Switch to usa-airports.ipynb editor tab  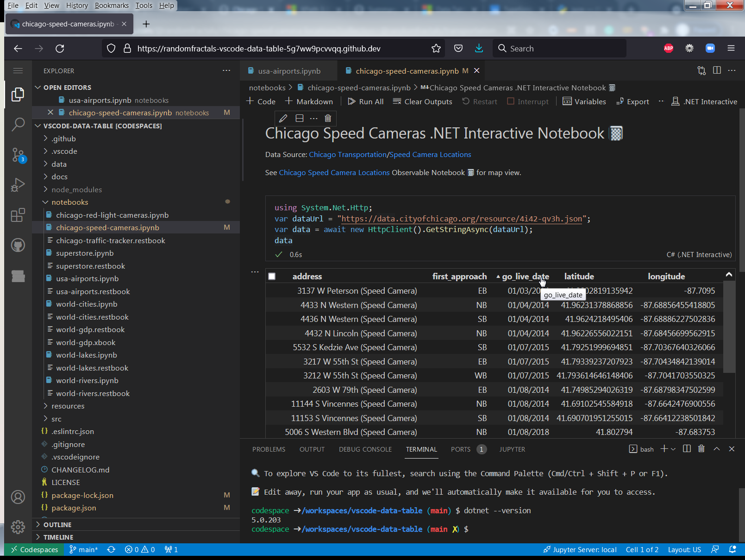click(x=288, y=71)
